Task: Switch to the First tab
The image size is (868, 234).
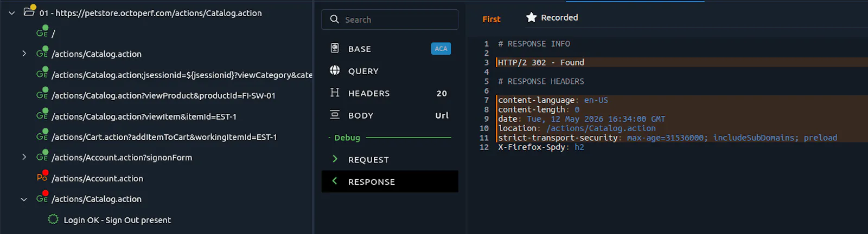Action: [x=492, y=19]
